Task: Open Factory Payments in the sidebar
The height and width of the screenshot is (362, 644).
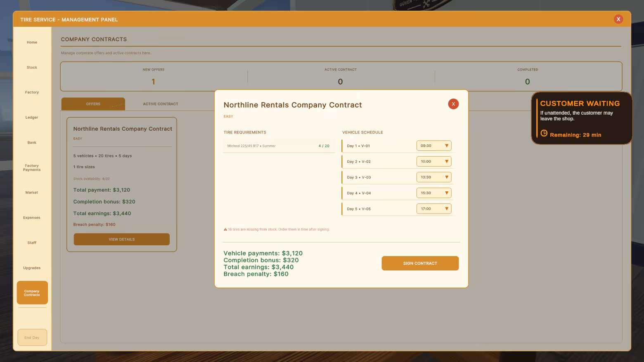Action: click(x=32, y=168)
